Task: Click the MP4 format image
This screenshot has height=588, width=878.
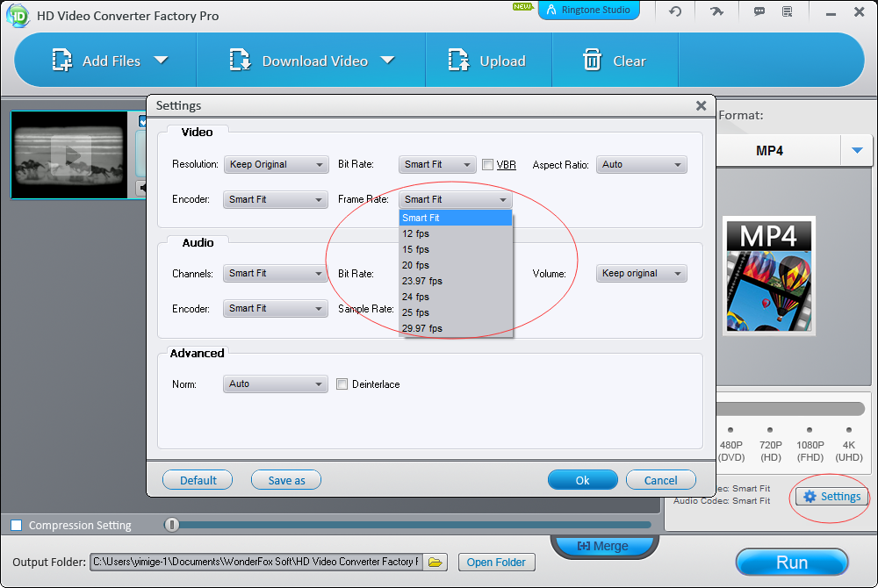Action: pyautogui.click(x=769, y=276)
